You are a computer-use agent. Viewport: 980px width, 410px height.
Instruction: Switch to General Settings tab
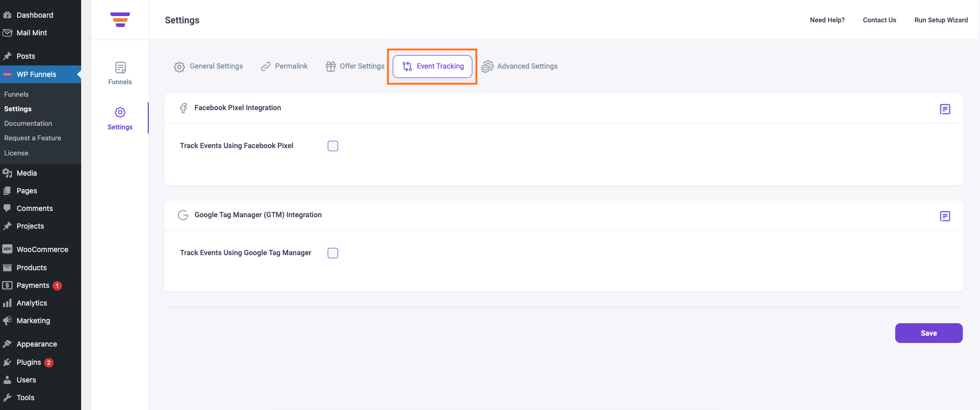tap(209, 67)
